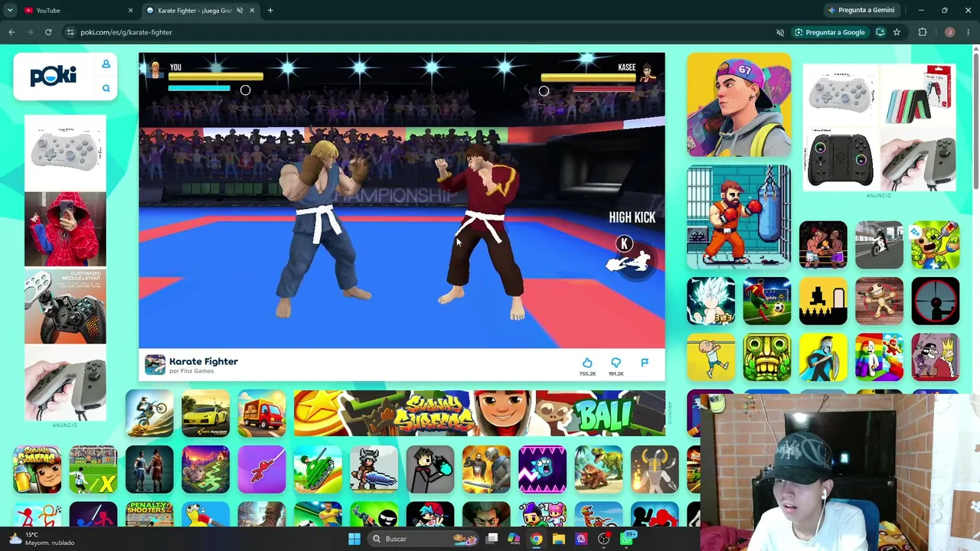This screenshot has height=551, width=980.
Task: Unmute the Karate Fighter tab audio
Action: click(240, 10)
